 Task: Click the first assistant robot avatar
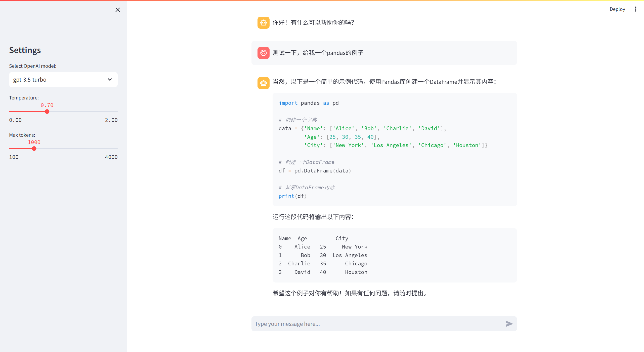[263, 23]
